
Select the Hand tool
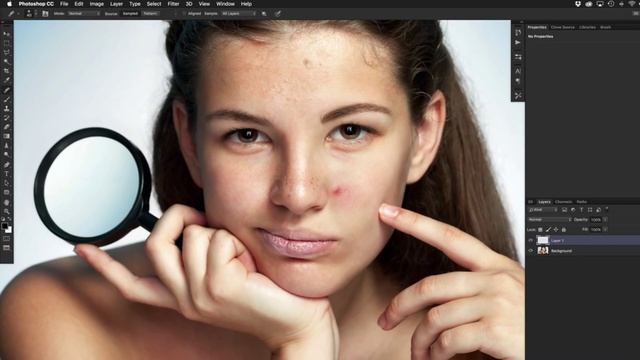coord(7,202)
